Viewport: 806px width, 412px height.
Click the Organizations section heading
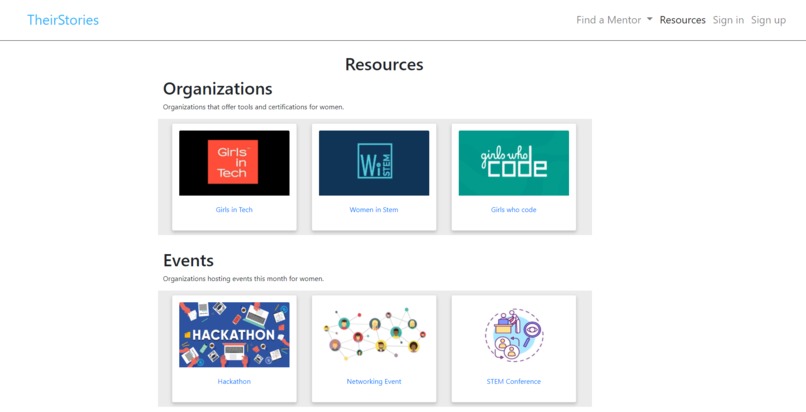[x=217, y=89]
